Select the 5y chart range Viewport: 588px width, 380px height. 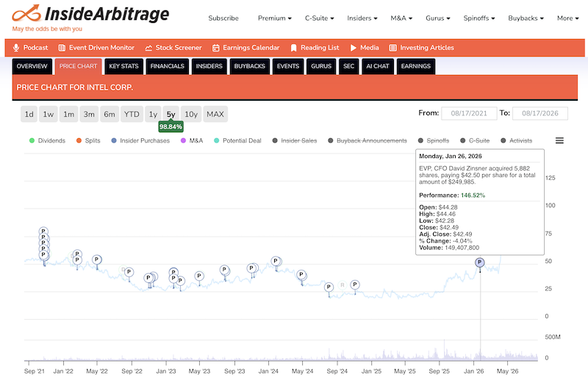pyautogui.click(x=171, y=114)
